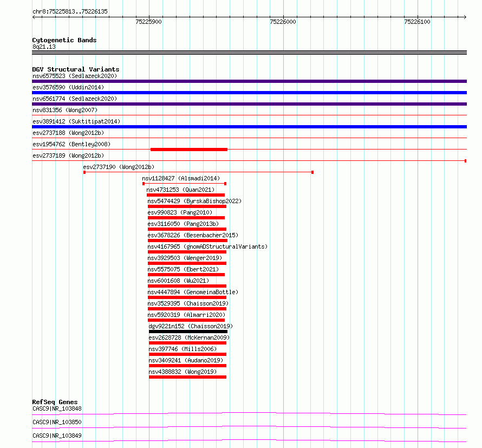This screenshot has width=482, height=448.
Task: Click esv2628728 (McKernan2009) label
Action: [x=189, y=337]
